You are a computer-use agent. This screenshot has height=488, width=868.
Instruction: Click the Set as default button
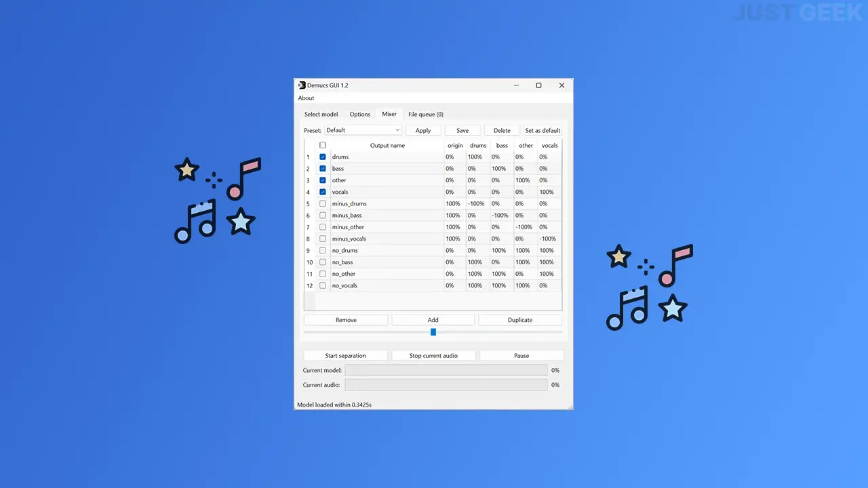pos(542,130)
